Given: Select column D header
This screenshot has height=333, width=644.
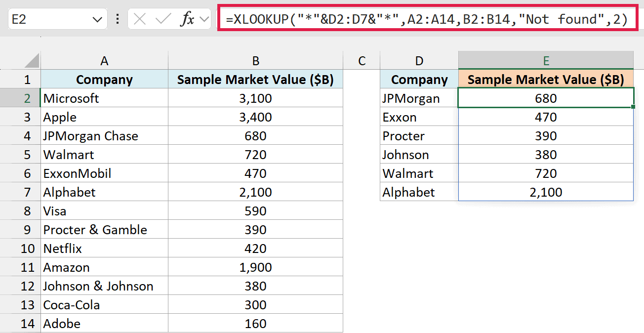Looking at the screenshot, I should pos(419,61).
